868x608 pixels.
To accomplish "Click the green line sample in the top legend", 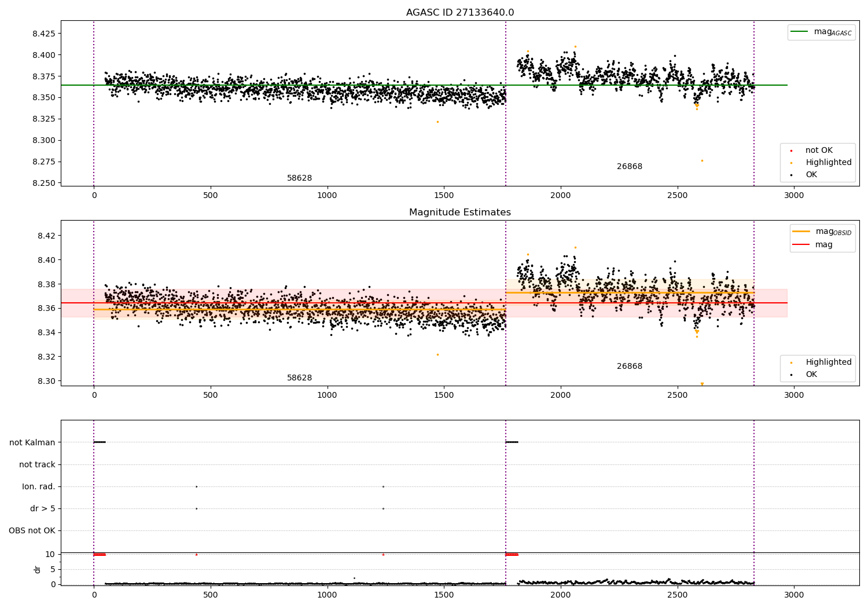I will (800, 32).
